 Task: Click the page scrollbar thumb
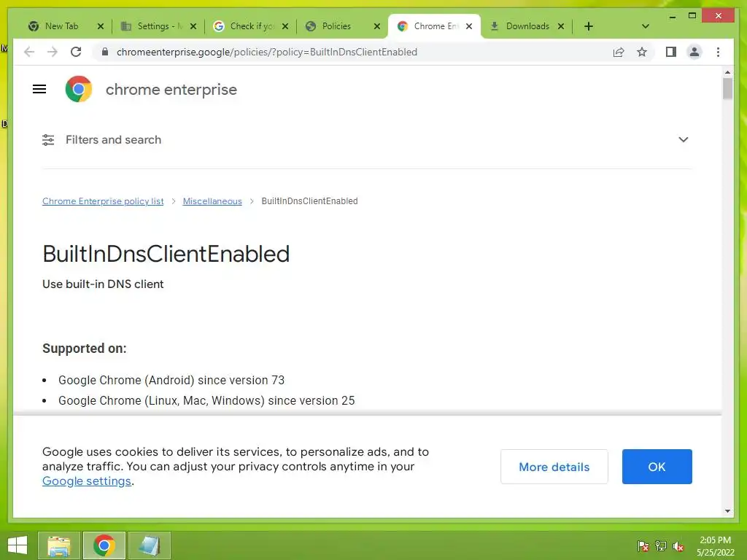(727, 88)
